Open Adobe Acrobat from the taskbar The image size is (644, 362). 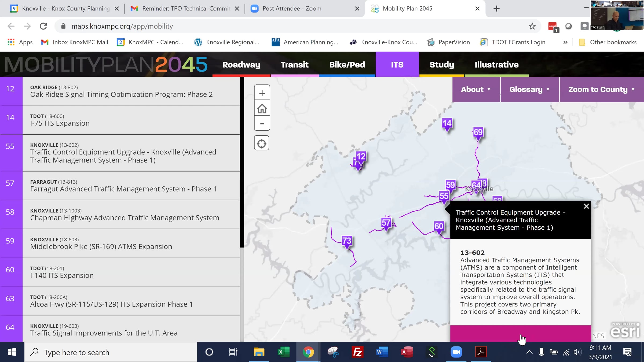[x=481, y=352]
